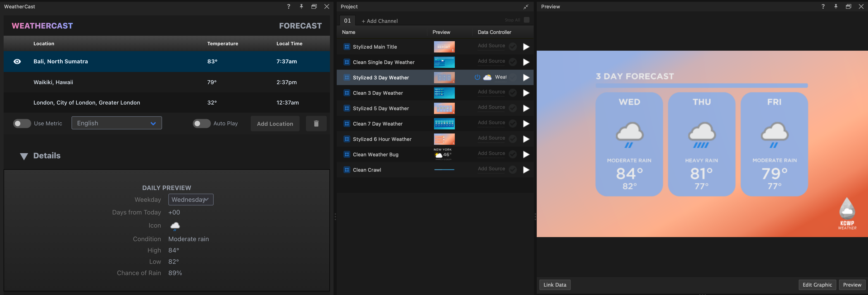
Task: Select channel tab 01
Action: [347, 20]
